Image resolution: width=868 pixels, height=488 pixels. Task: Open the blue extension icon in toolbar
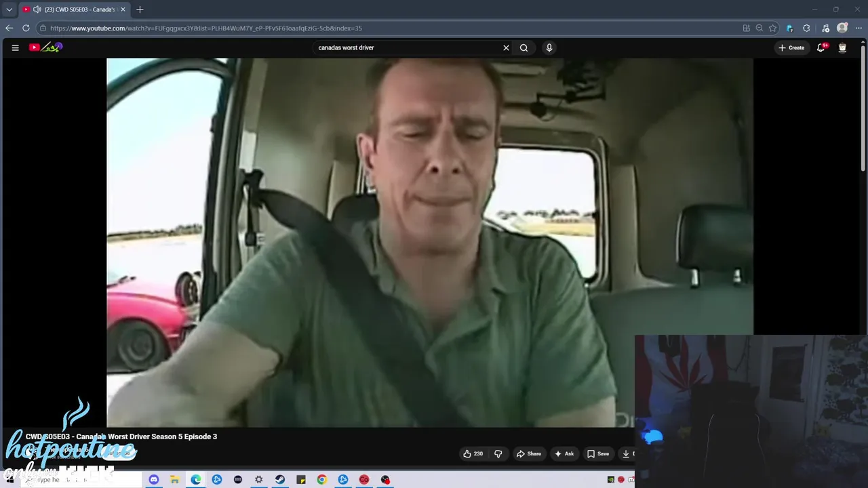click(x=789, y=28)
